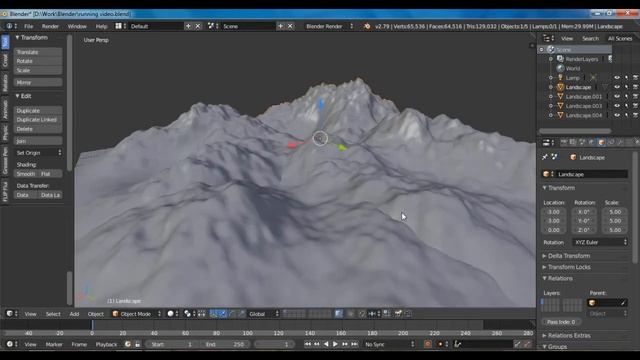Toggle use preview range clock icon
Image resolution: width=640 pixels, height=360 pixels.
128,344
